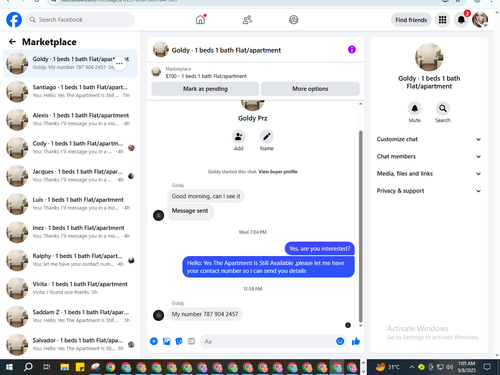This screenshot has height=375, width=500.
Task: Open View buyer profile link
Action: pyautogui.click(x=278, y=172)
